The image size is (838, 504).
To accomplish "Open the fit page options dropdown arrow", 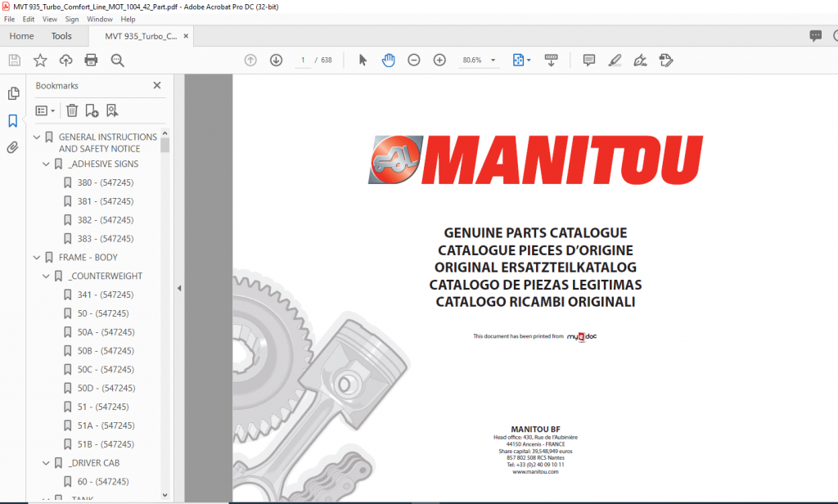I will [x=529, y=61].
